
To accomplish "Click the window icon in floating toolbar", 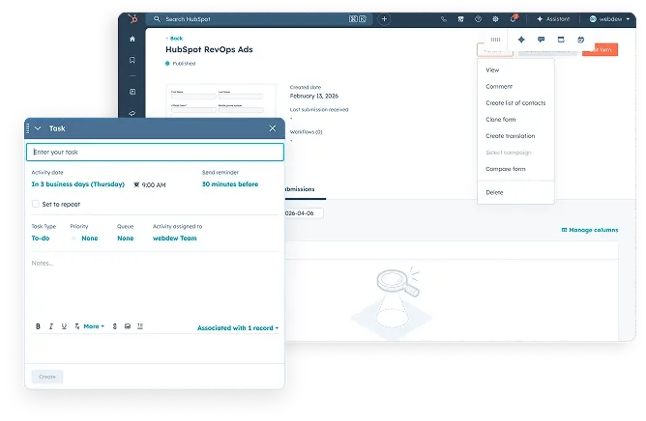I will 561,40.
